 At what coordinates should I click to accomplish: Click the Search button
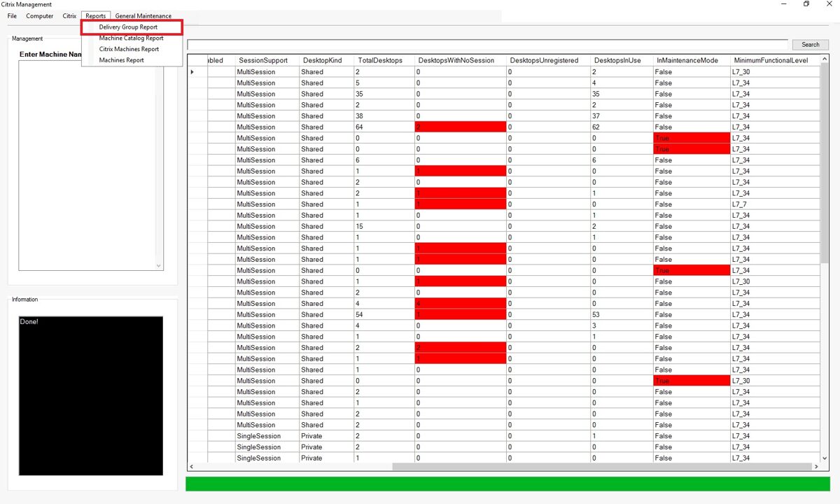811,45
